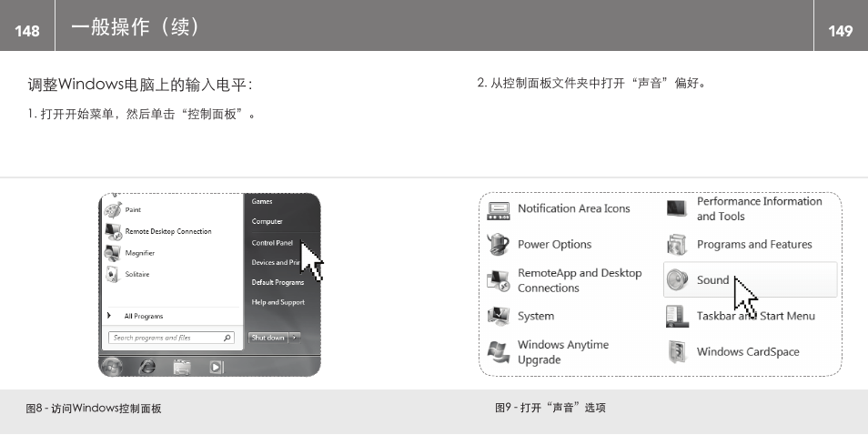This screenshot has width=868, height=435.
Task: Click the Magnifier icon in Start menu
Action: click(113, 253)
